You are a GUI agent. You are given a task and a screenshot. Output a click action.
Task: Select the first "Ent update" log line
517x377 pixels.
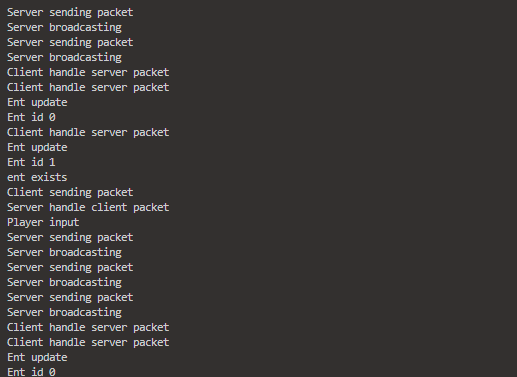coord(37,102)
